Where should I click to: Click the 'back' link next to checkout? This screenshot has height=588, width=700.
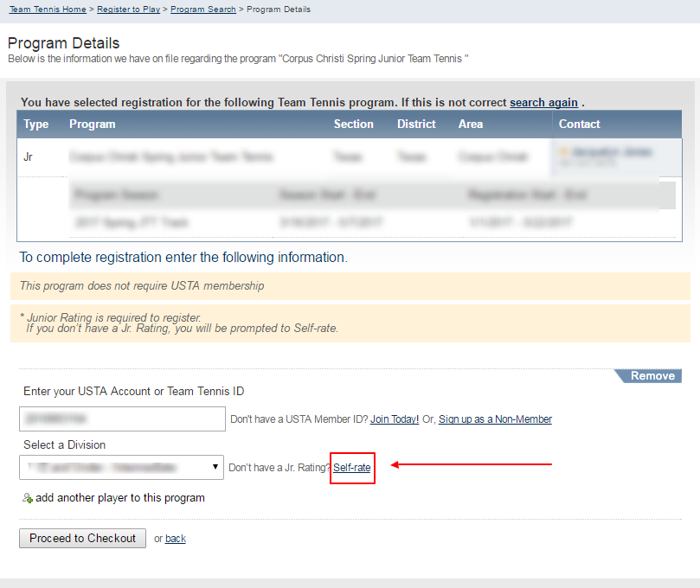pyautogui.click(x=176, y=539)
